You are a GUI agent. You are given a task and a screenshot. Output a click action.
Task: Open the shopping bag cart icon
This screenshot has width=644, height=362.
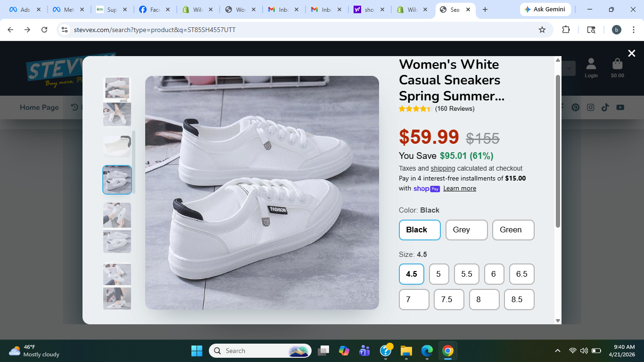pyautogui.click(x=617, y=68)
